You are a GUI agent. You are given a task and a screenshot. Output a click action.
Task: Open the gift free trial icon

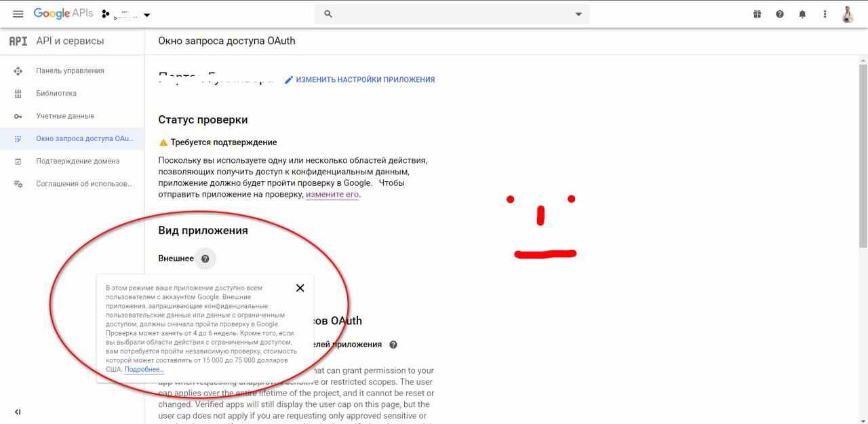click(x=757, y=14)
